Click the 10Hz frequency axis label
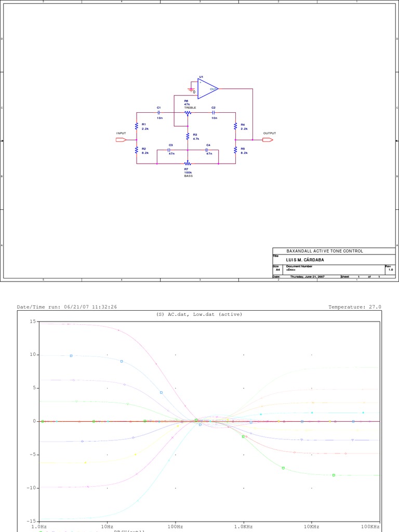399x532 pixels. [107, 527]
